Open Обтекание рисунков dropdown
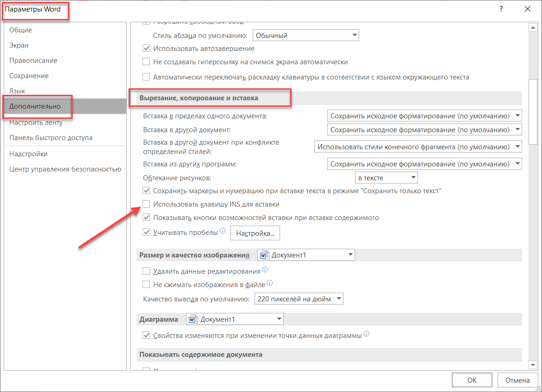This screenshot has width=542, height=392. [386, 178]
